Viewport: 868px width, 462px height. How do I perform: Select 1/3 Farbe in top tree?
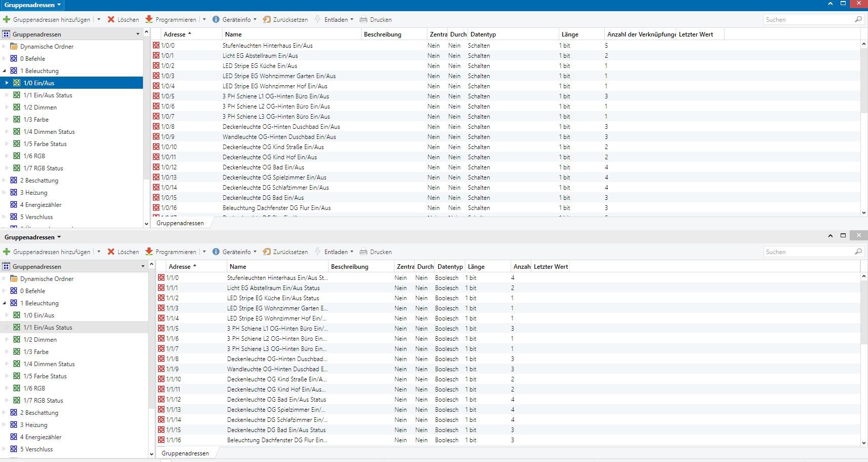click(x=36, y=120)
